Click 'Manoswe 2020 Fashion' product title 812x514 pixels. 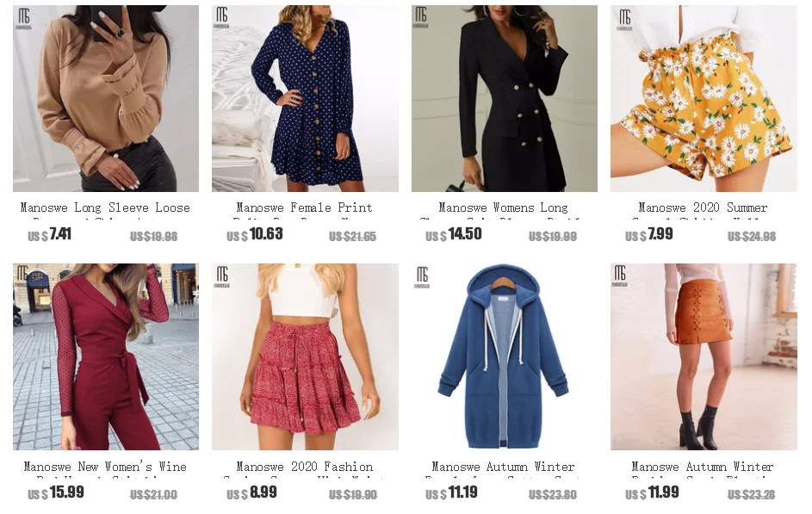[305, 467]
